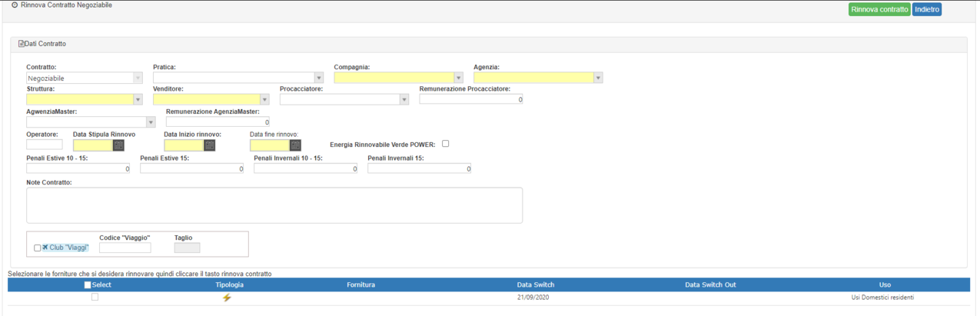Click the Penali Invernali 15 field
The width and height of the screenshot is (980, 316).
tap(420, 168)
